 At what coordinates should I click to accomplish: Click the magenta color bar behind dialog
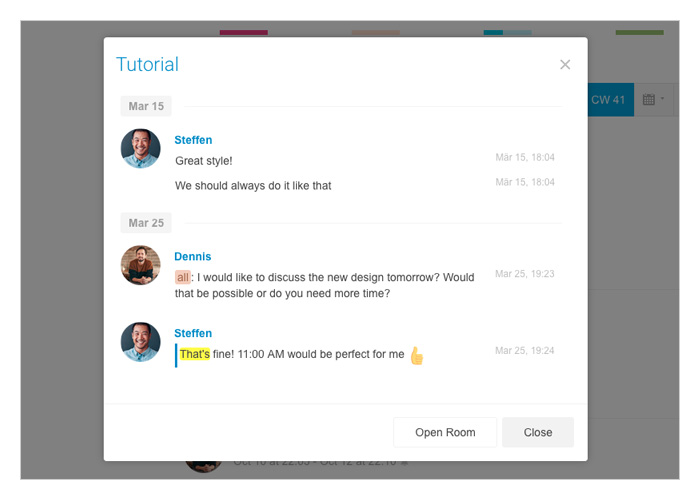tap(244, 33)
